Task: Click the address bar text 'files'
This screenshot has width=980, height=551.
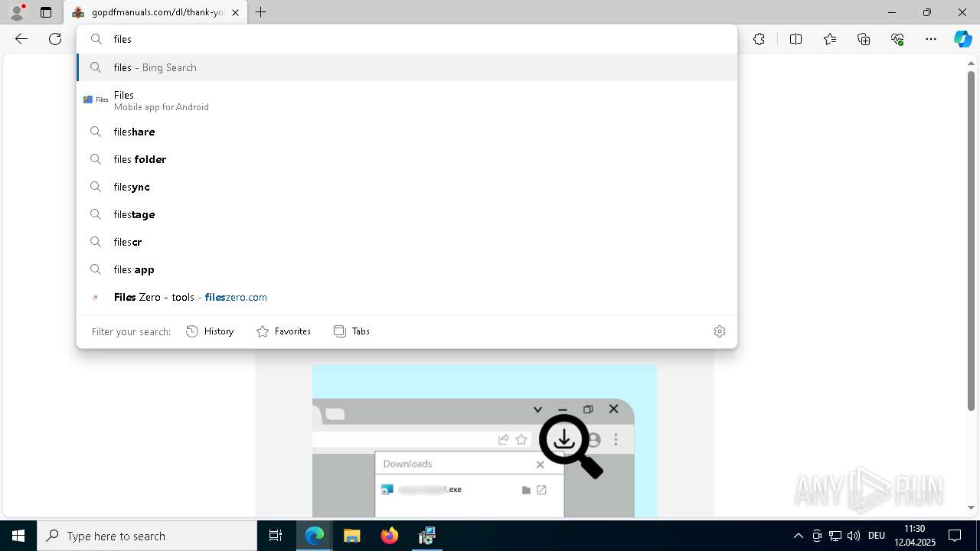Action: click(122, 39)
